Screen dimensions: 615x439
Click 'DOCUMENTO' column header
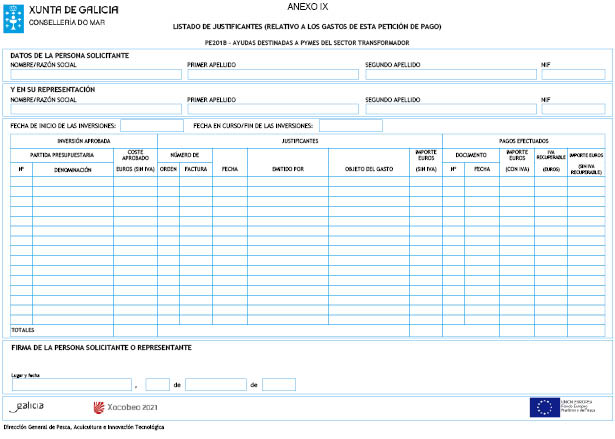(471, 155)
